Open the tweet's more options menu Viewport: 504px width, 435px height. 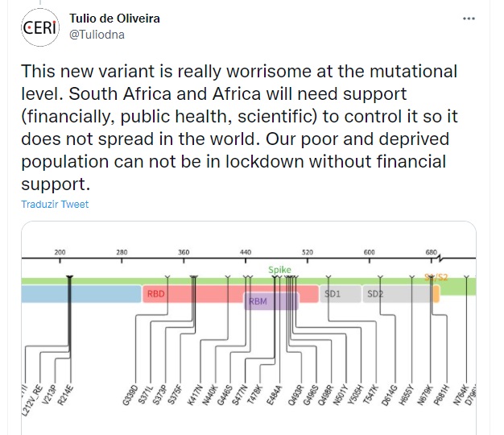tap(468, 19)
